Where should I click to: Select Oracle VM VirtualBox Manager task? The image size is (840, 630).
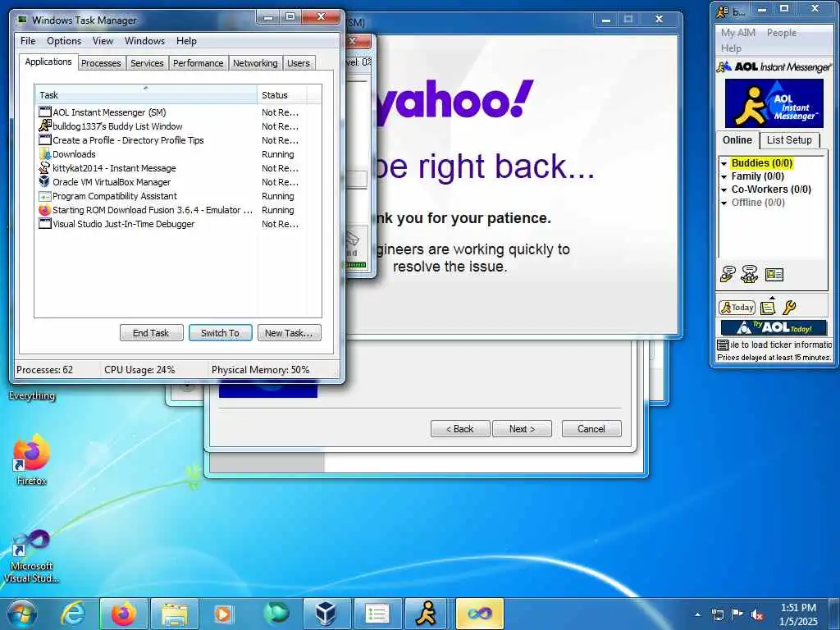(170, 182)
